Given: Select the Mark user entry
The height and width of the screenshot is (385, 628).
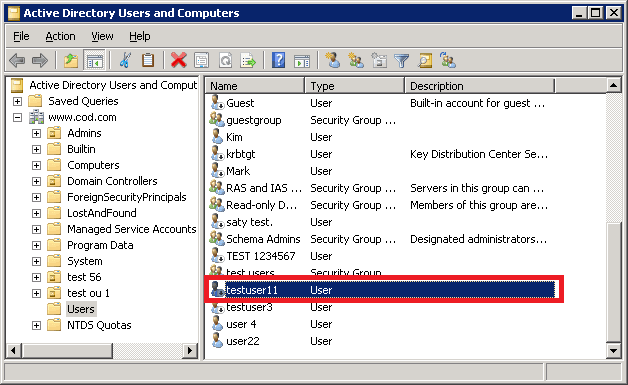Looking at the screenshot, I should (x=238, y=171).
